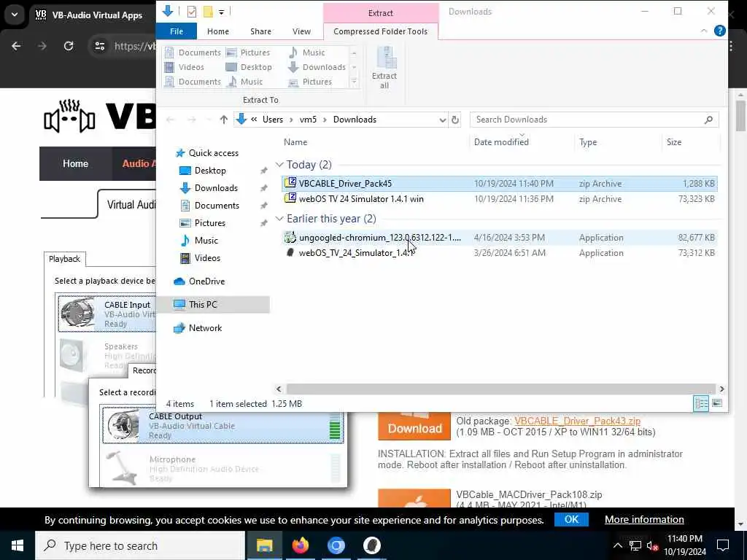The image size is (747, 560).
Task: Click the New folder quick access icon
Action: coord(208,12)
